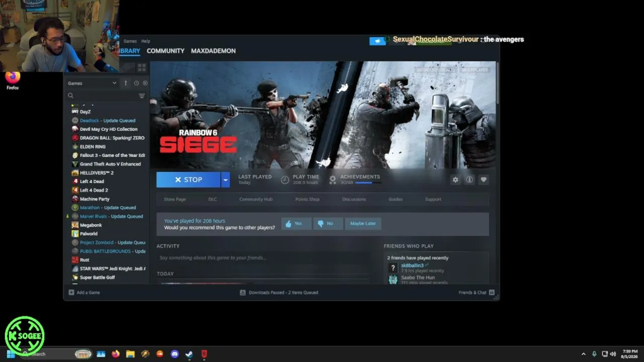644x362 pixels.
Task: Select Fallout 3 Game of the Year Edition
Action: (112, 155)
